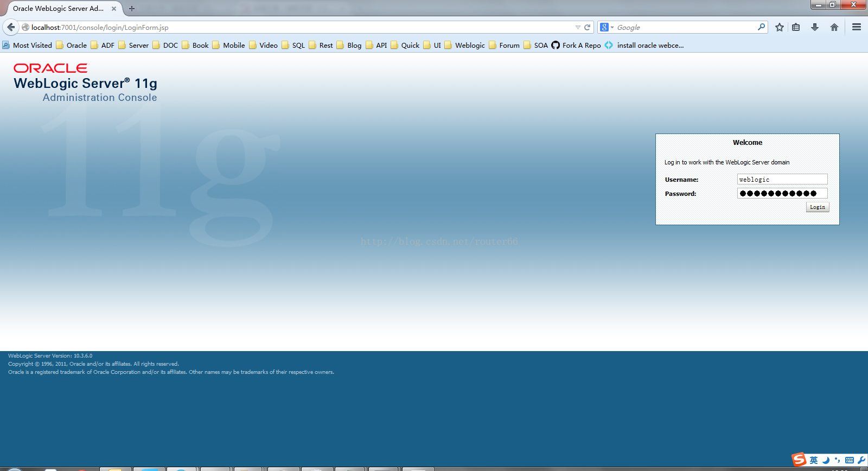This screenshot has width=868, height=471.
Task: Click the WebLogic Server Version: 10.3.6.0 text
Action: [x=50, y=356]
